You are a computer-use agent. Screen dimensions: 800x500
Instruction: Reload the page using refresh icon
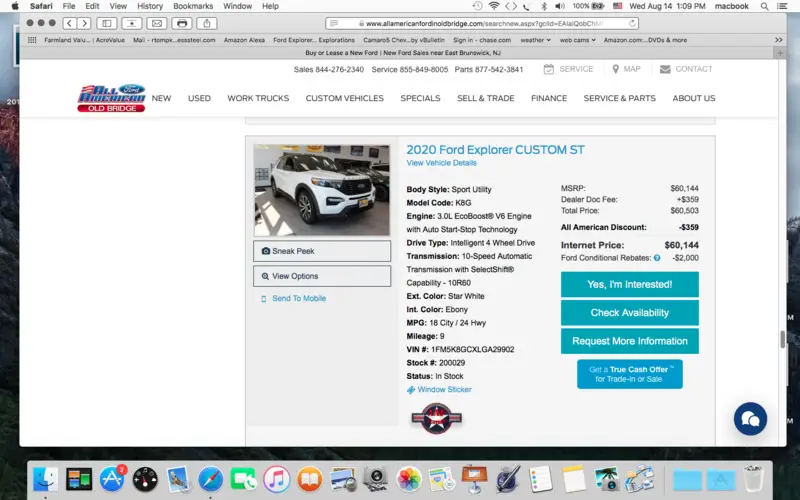point(632,23)
